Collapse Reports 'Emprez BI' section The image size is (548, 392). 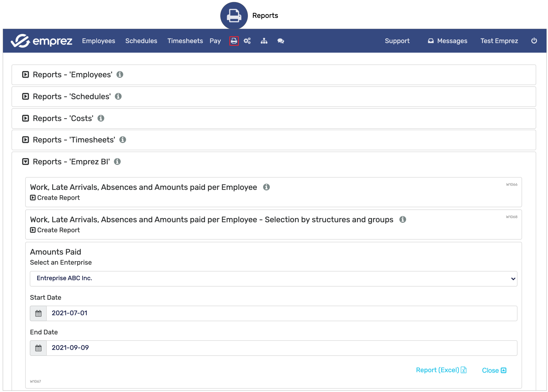26,162
